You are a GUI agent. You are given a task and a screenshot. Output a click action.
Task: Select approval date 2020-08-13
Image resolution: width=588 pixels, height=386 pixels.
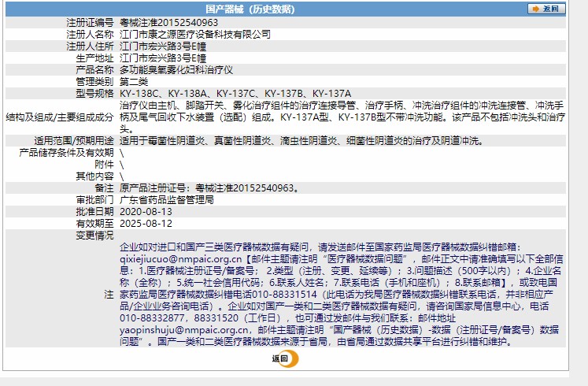[x=146, y=212]
